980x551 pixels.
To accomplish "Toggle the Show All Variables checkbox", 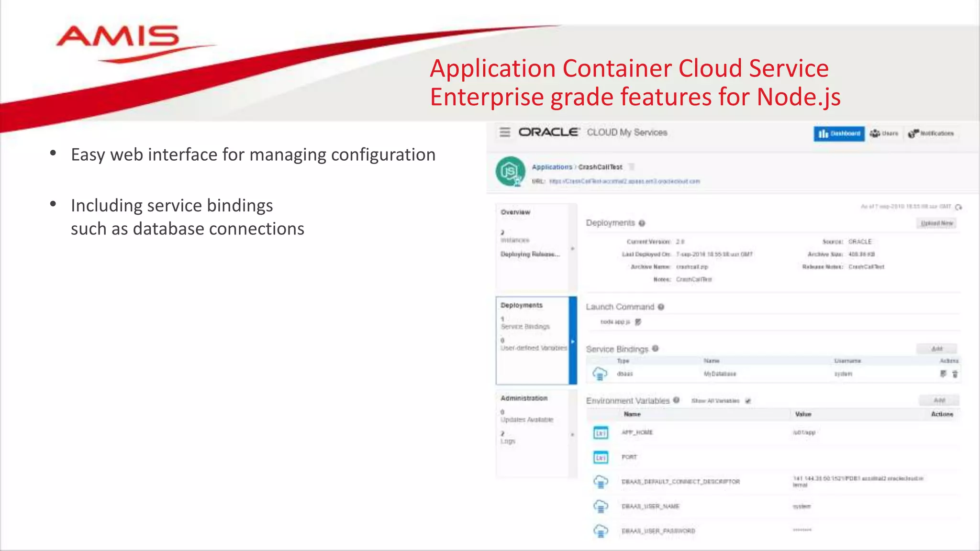I will click(x=748, y=401).
